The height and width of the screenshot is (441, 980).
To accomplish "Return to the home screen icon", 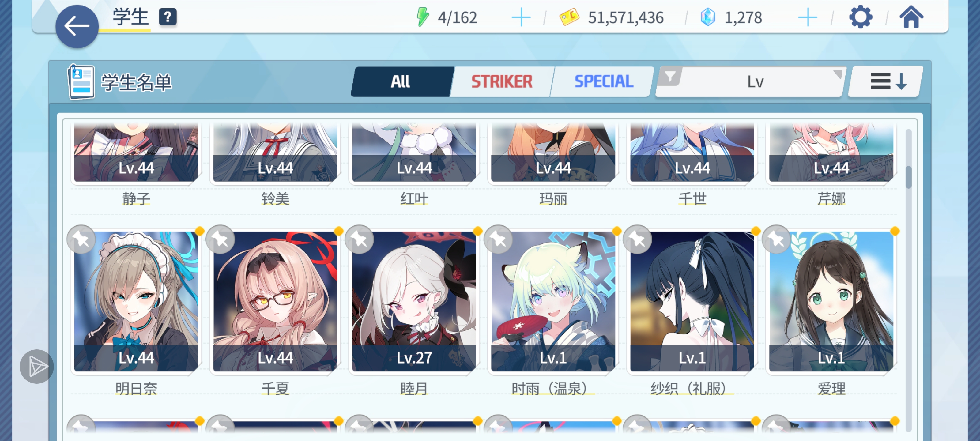I will (x=911, y=17).
